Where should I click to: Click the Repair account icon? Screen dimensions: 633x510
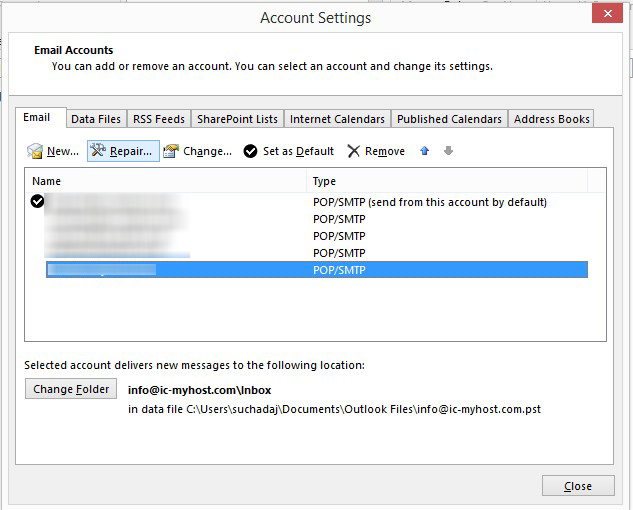coord(98,151)
